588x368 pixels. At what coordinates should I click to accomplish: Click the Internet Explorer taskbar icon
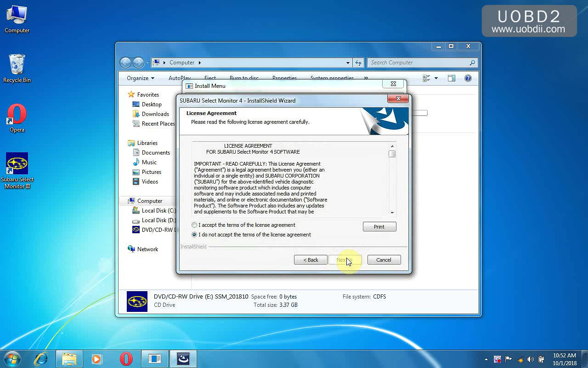coord(41,359)
